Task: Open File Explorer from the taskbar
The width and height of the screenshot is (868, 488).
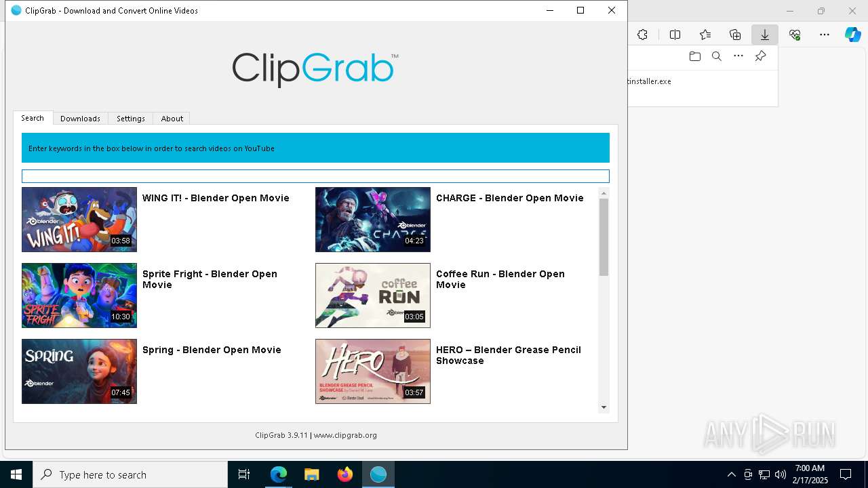Action: (x=311, y=474)
